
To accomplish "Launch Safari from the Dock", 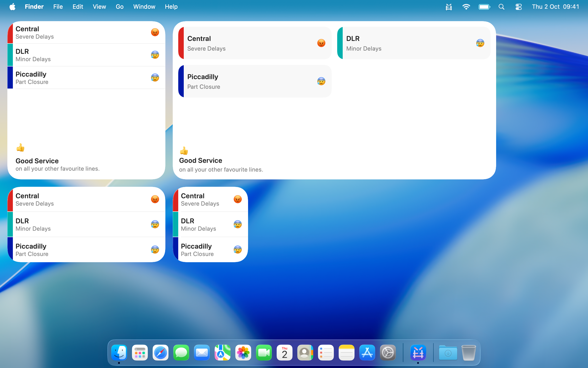I will (160, 352).
